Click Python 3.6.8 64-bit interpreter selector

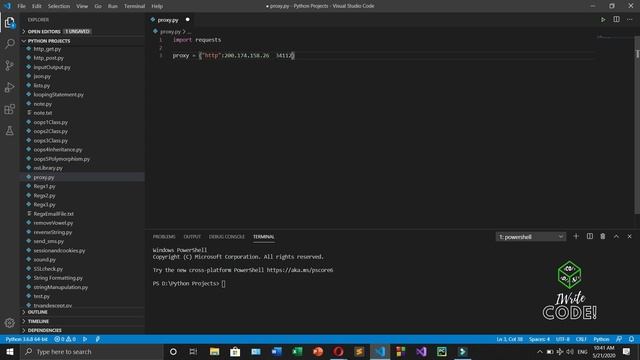coord(27,339)
